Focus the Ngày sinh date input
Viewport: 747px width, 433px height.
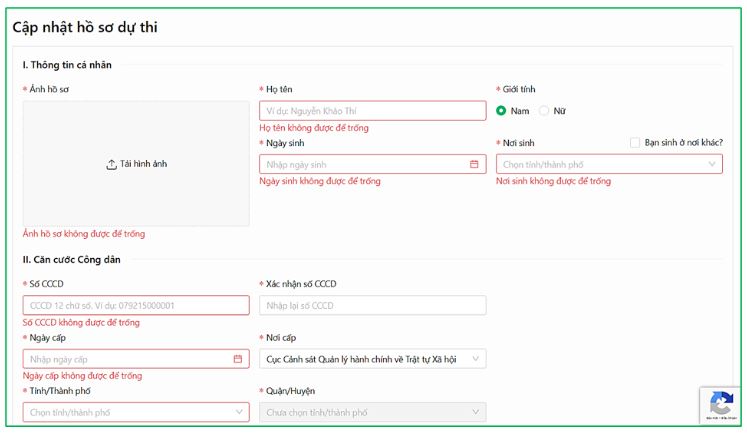[373, 164]
